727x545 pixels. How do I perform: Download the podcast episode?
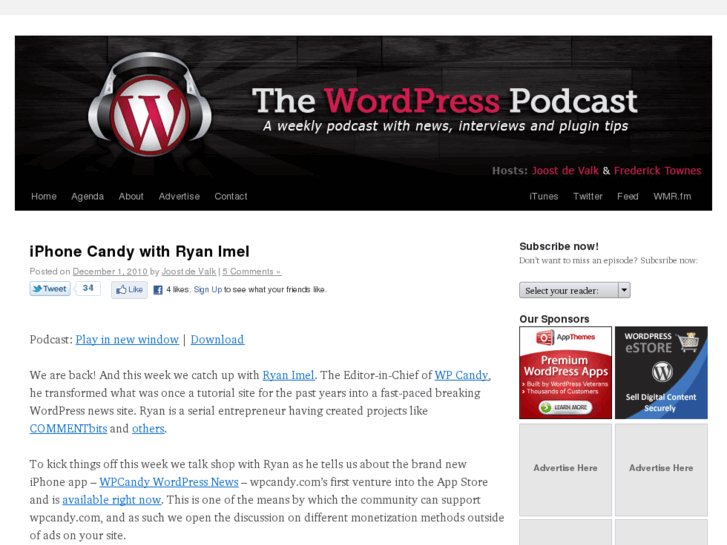217,340
